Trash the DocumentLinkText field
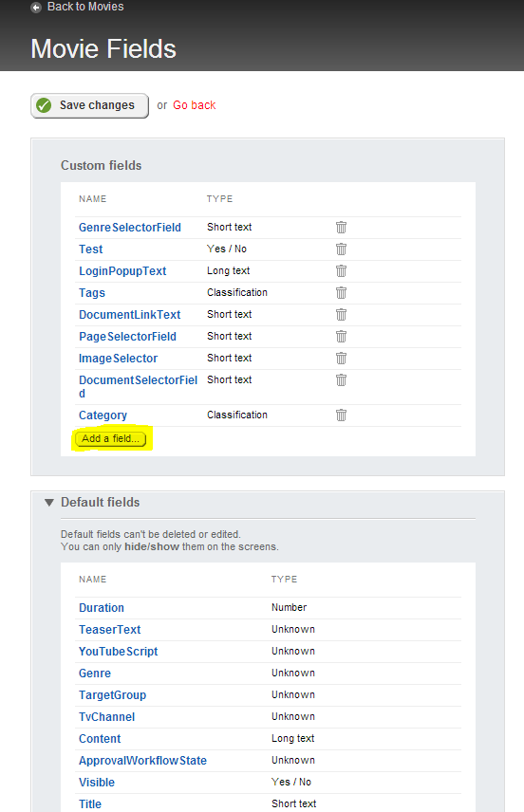The height and width of the screenshot is (812, 524). coord(341,314)
